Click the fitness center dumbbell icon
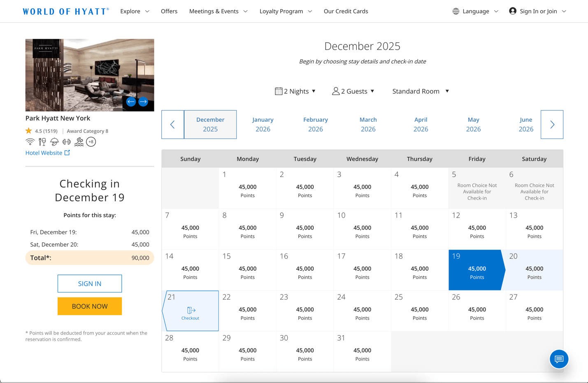The width and height of the screenshot is (588, 383). (66, 142)
